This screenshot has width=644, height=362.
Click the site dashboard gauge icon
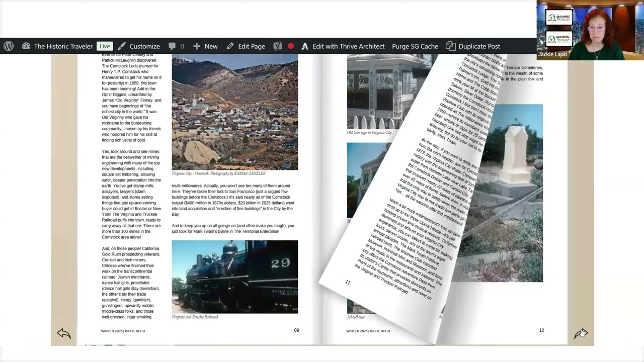[x=26, y=46]
